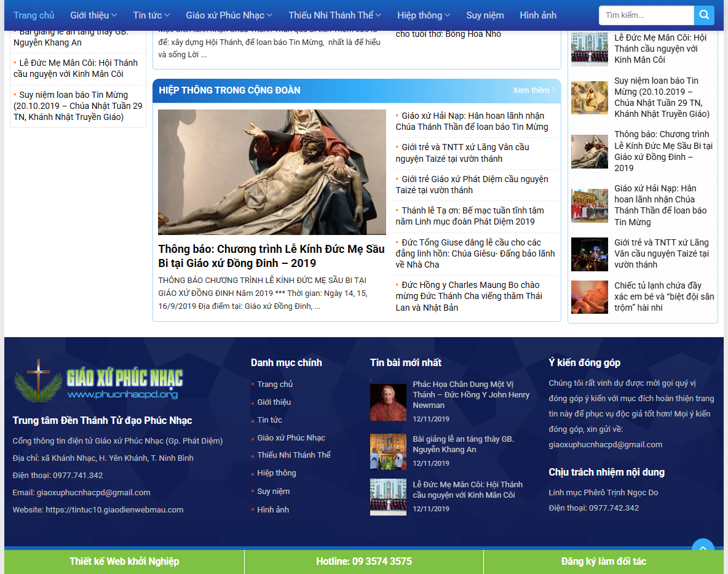Expand the Thiếu Nhi Thánh Thể dropdown

[x=332, y=15]
